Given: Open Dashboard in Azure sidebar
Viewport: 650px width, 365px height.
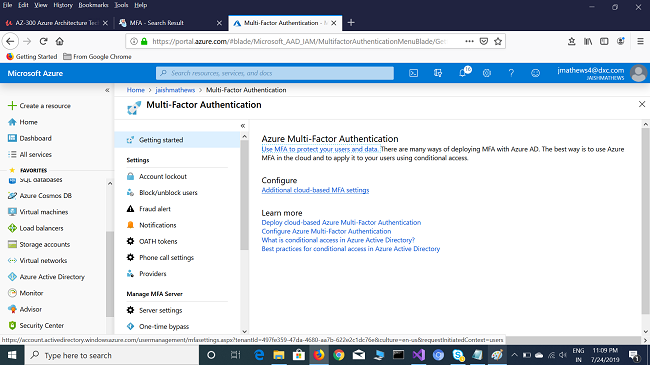Looking at the screenshot, I should point(35,138).
